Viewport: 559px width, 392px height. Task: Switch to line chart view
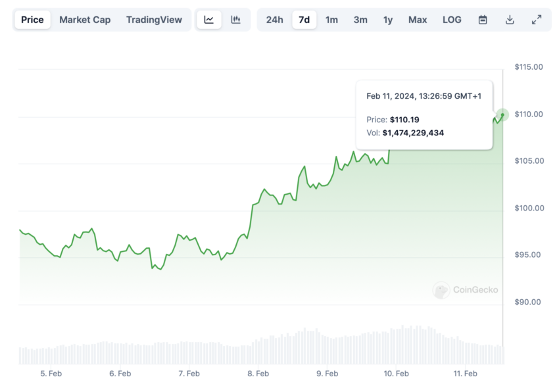(209, 20)
